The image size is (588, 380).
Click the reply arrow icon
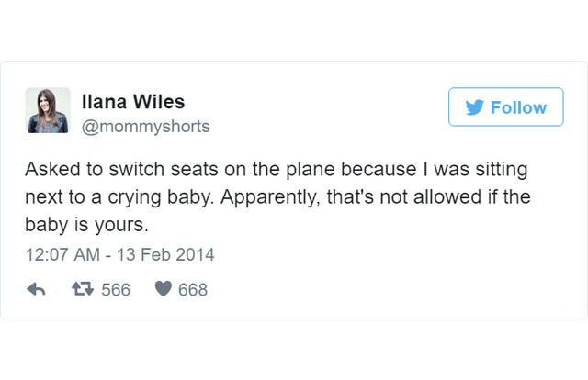[37, 289]
